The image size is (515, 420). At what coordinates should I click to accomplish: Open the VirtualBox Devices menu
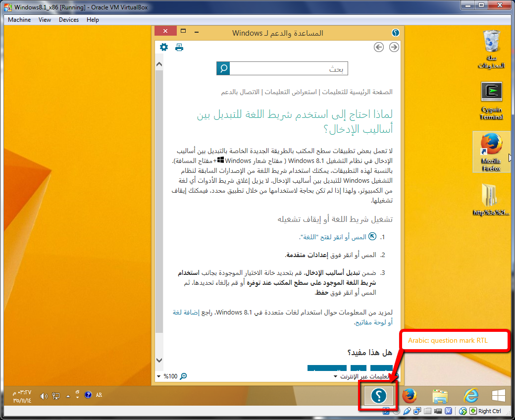(68, 20)
